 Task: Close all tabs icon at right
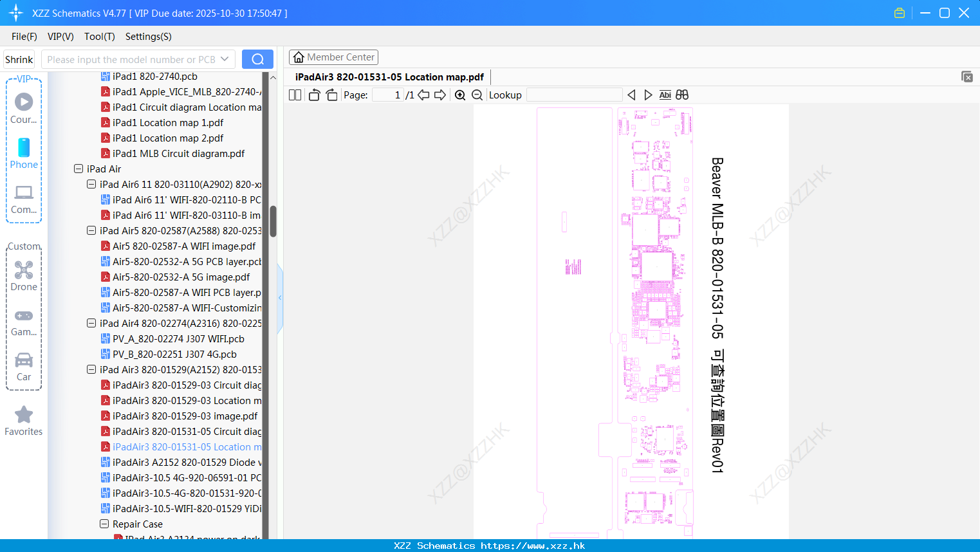pyautogui.click(x=967, y=77)
